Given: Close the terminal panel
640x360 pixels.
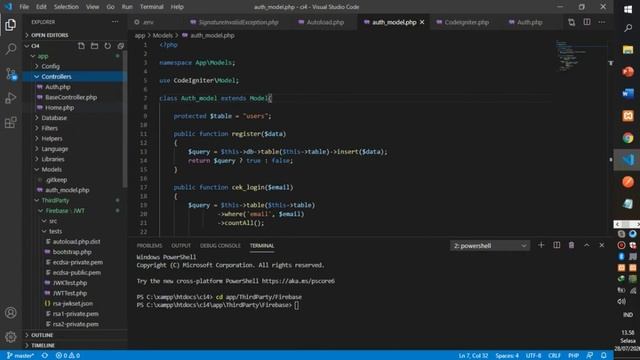Looking at the screenshot, I should coord(602,245).
